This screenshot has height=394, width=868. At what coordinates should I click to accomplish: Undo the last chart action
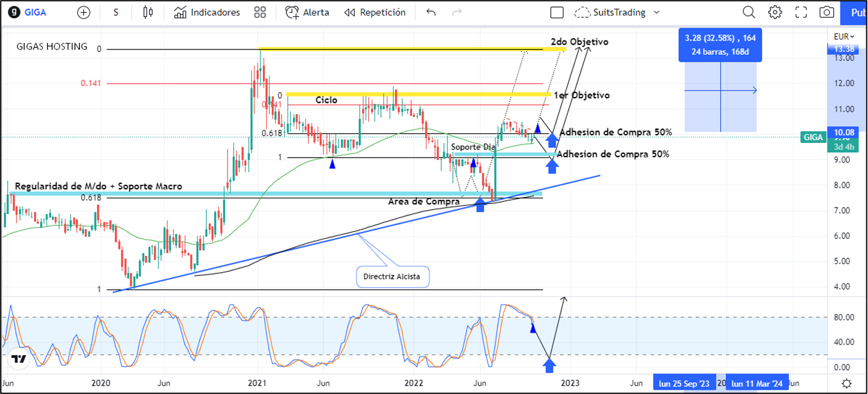point(431,12)
